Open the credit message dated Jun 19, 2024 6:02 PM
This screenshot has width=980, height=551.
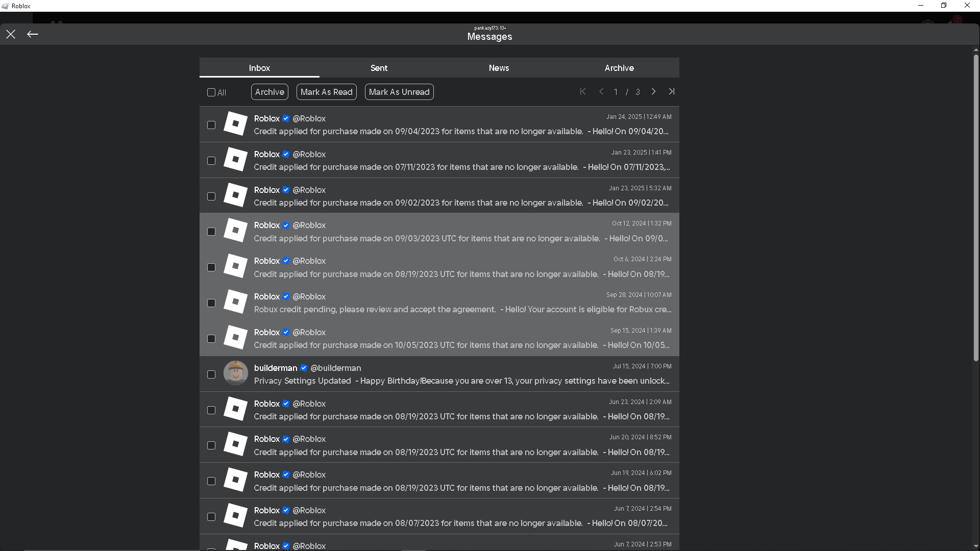coord(439,481)
